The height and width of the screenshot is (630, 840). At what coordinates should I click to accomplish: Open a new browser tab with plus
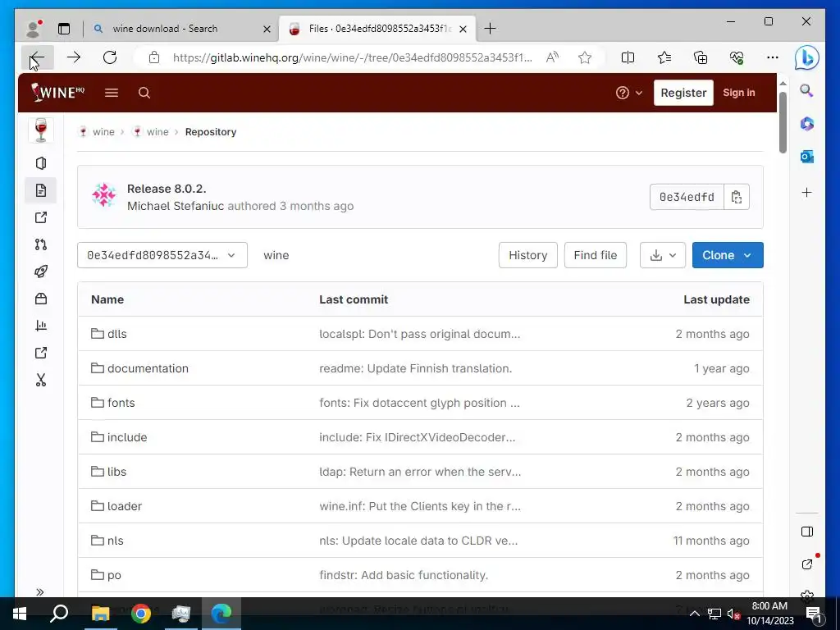490,29
